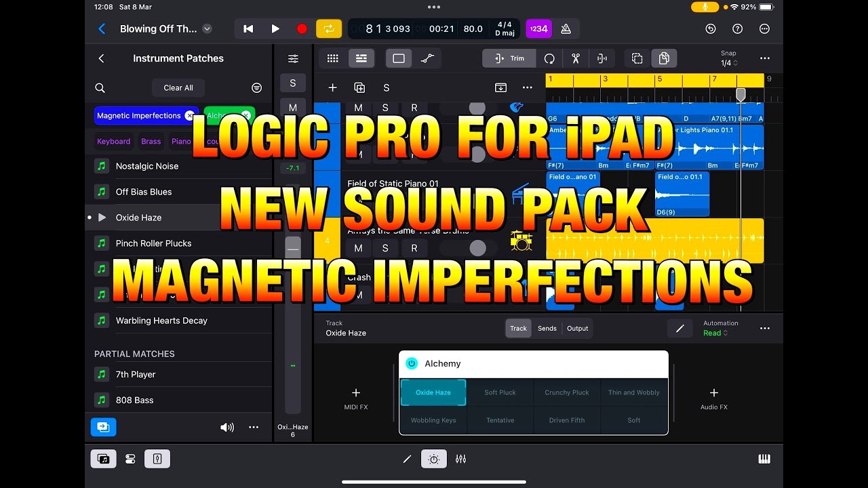Choose the 7th Player patch

click(178, 374)
